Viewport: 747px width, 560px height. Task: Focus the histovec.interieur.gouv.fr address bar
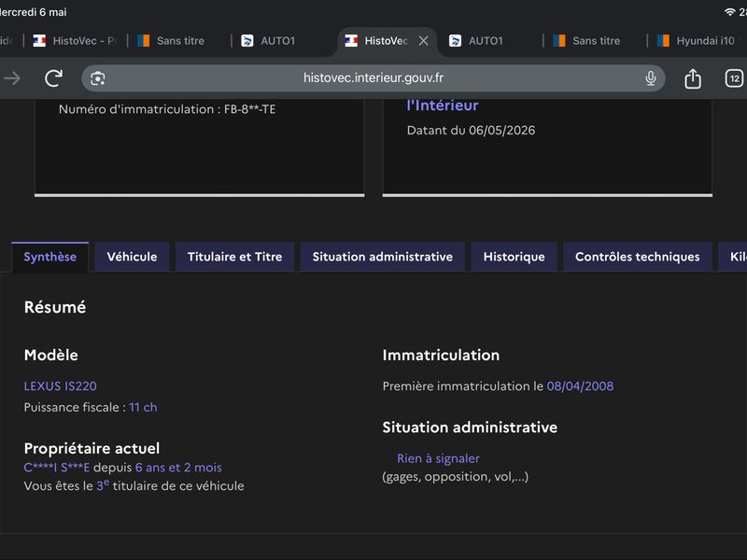pos(373,78)
